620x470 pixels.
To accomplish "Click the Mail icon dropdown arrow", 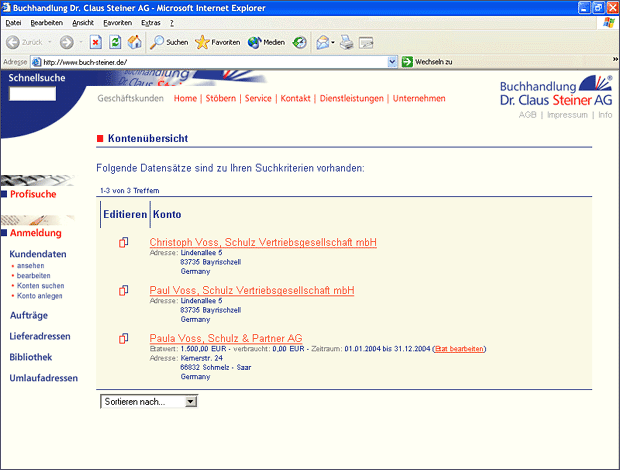I will coord(333,42).
